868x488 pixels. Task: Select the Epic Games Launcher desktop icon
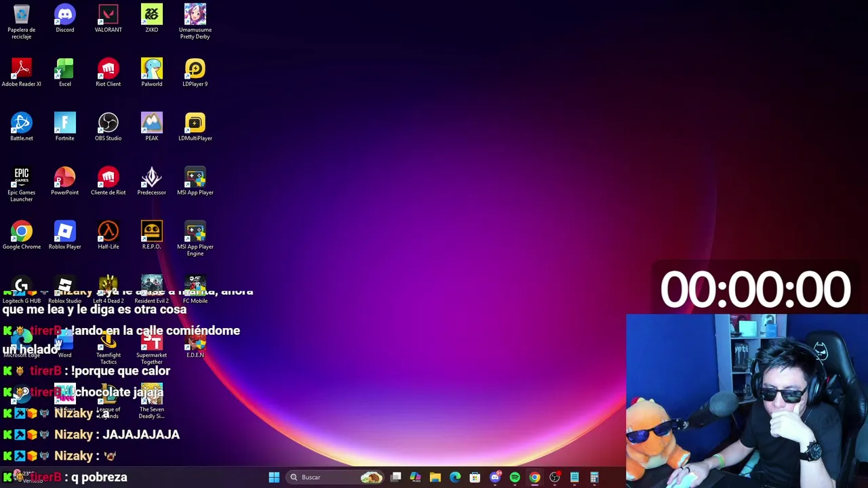pyautogui.click(x=22, y=184)
